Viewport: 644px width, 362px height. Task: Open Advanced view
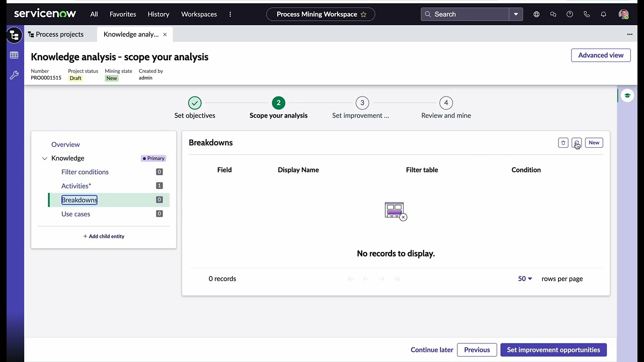pyautogui.click(x=600, y=55)
